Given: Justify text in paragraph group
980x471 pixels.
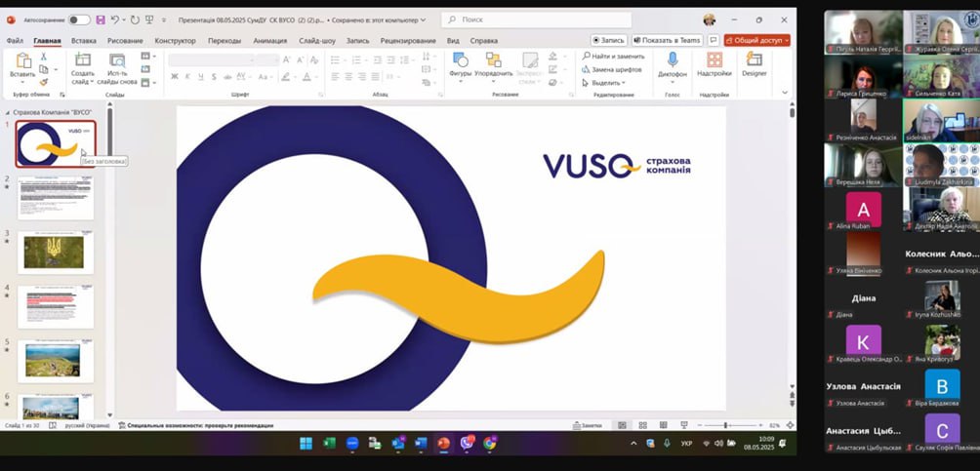Looking at the screenshot, I should 375,77.
